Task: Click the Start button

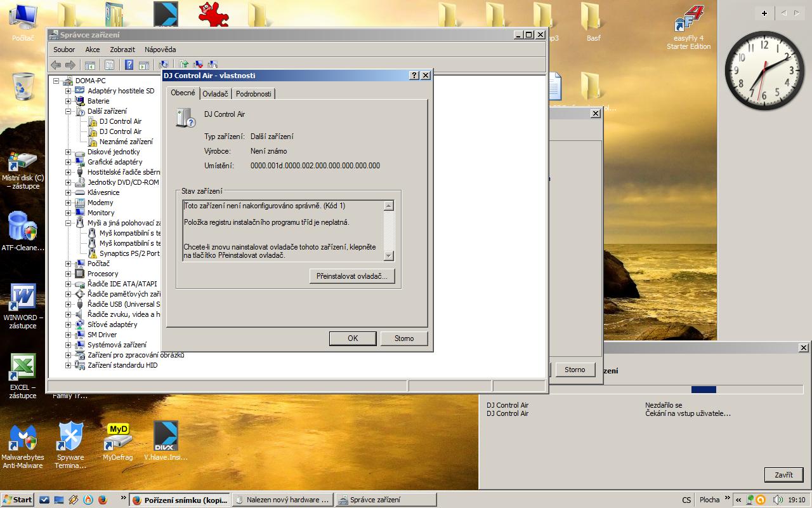Action: (18, 500)
